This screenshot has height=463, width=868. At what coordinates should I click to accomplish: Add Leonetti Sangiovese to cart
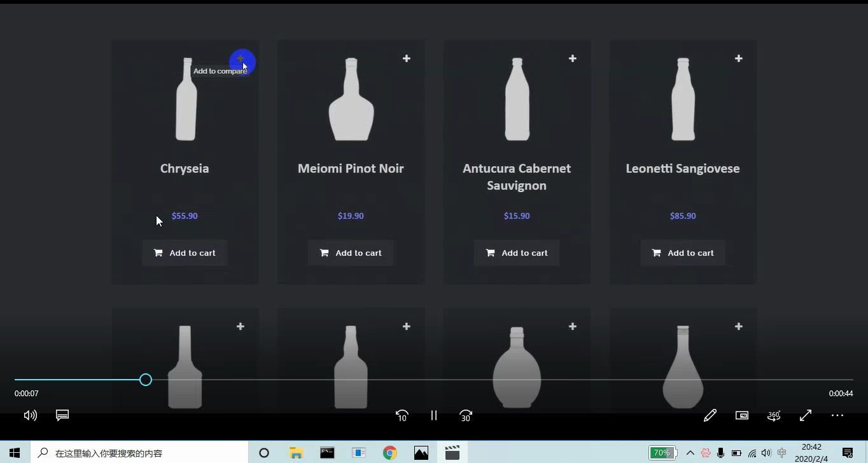(683, 253)
